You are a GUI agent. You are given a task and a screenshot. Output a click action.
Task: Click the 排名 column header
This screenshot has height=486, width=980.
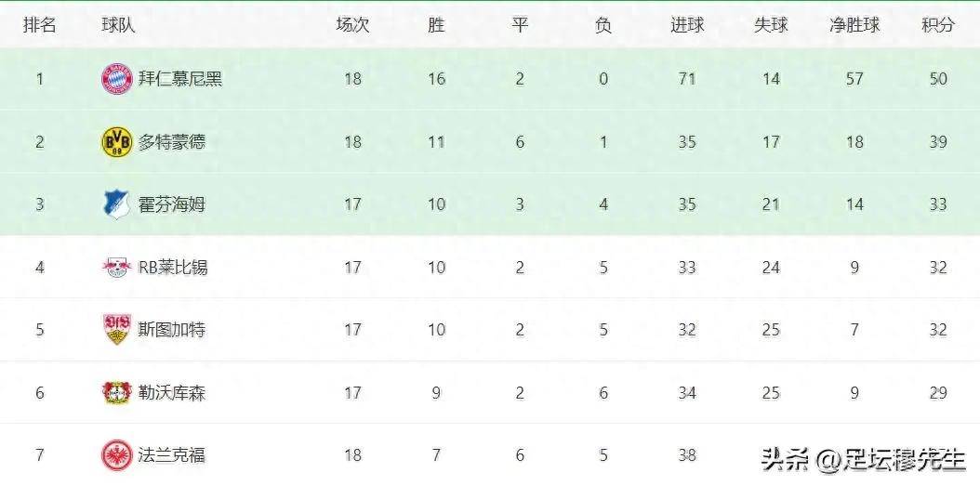[x=40, y=25]
